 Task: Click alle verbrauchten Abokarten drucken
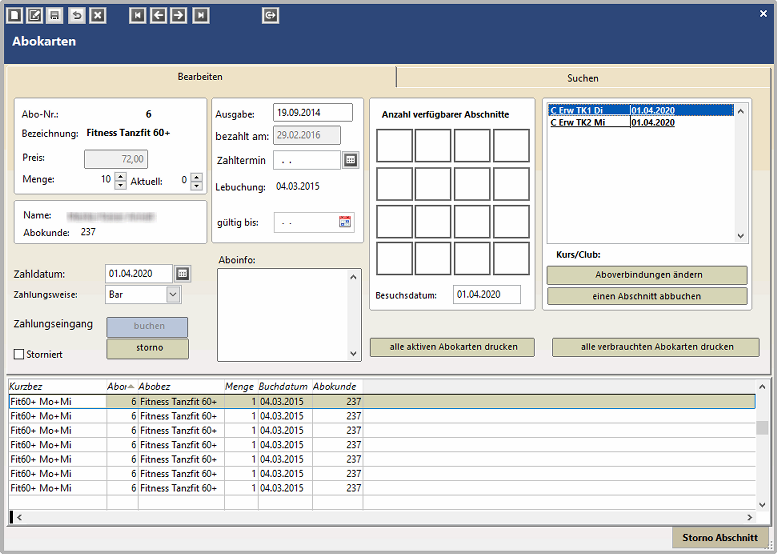tap(656, 347)
